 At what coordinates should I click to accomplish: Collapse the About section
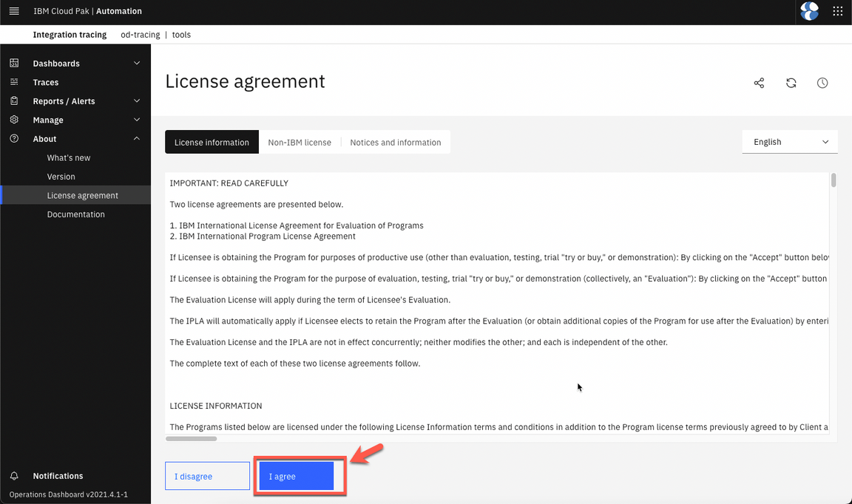point(137,139)
